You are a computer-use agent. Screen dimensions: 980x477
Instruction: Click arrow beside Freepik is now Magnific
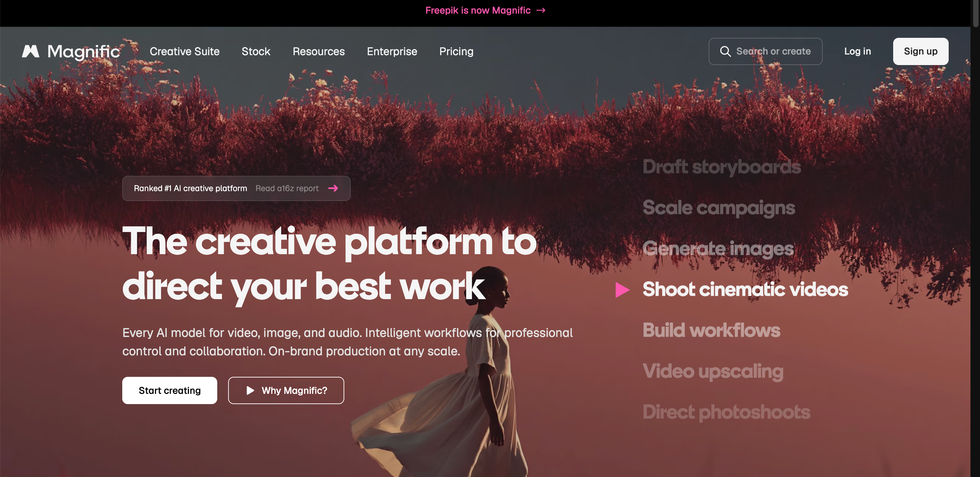click(541, 10)
